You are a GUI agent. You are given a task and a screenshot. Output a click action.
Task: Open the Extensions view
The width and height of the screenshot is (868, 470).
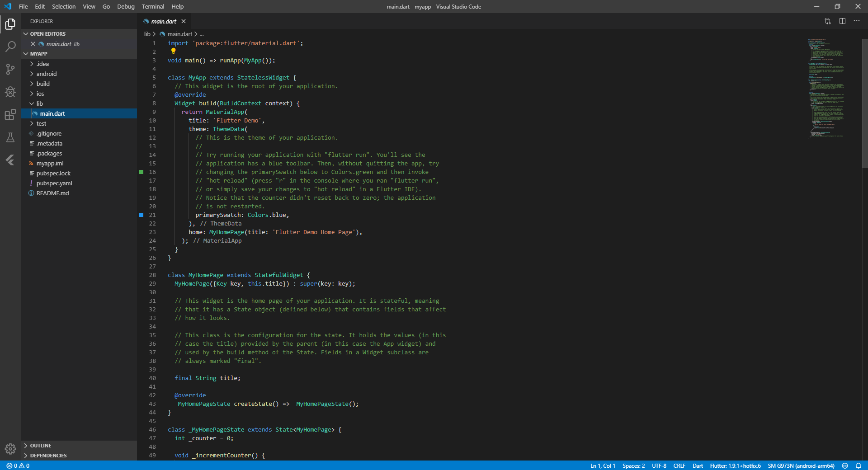pos(10,114)
